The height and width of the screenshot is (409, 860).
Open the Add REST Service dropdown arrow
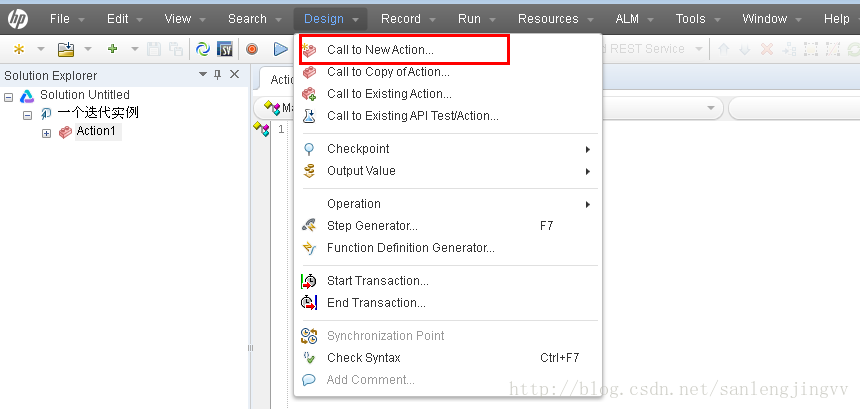pos(698,49)
